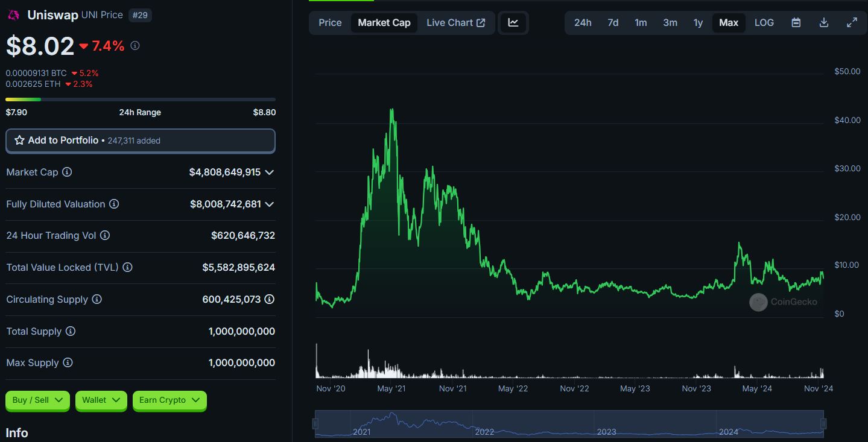The width and height of the screenshot is (868, 442).
Task: Select the 1y time range
Action: tap(698, 22)
